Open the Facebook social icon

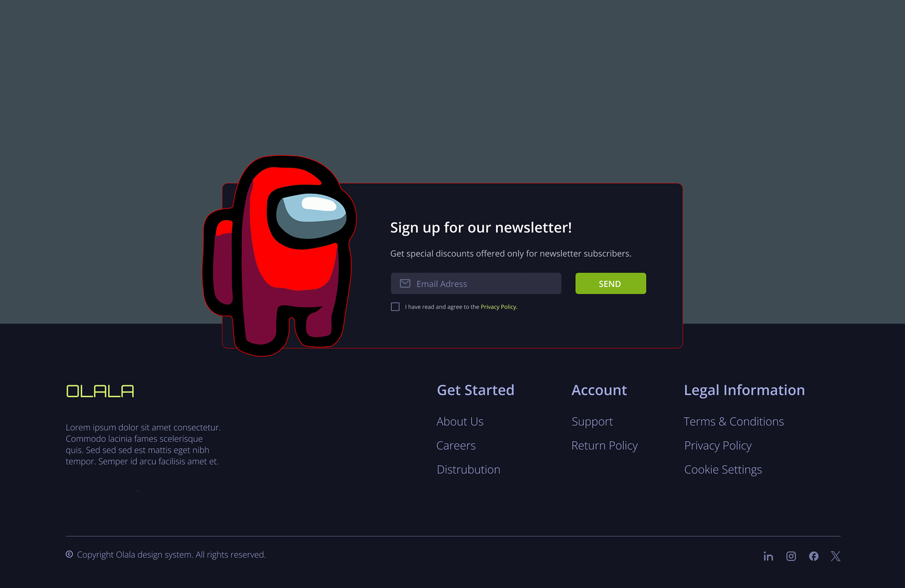[x=813, y=556]
